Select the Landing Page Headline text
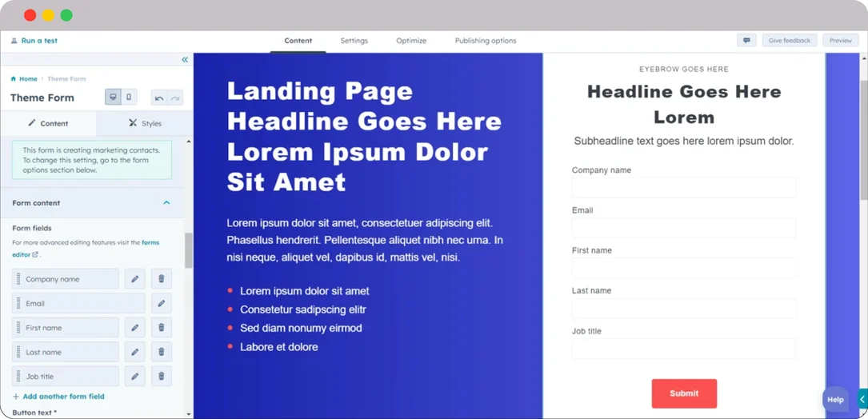This screenshot has width=868, height=419. click(x=364, y=136)
